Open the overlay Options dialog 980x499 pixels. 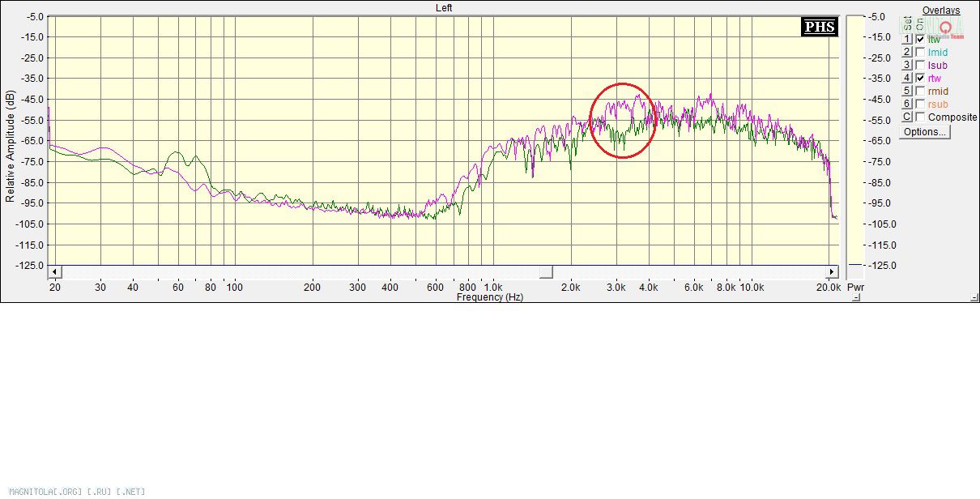point(924,131)
